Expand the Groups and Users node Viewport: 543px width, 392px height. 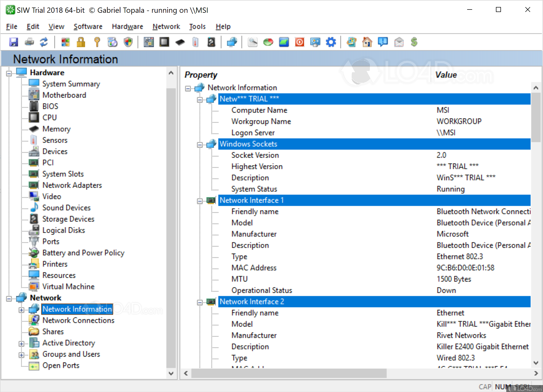[x=22, y=355]
